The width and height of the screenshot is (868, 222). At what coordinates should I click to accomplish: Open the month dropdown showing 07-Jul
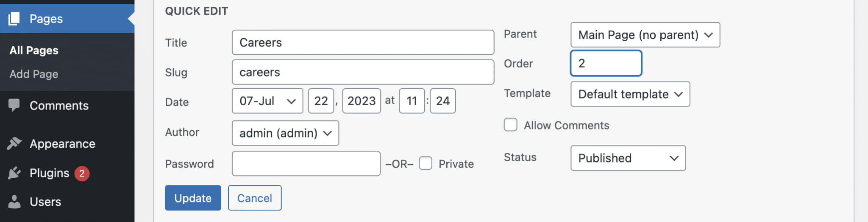[267, 101]
